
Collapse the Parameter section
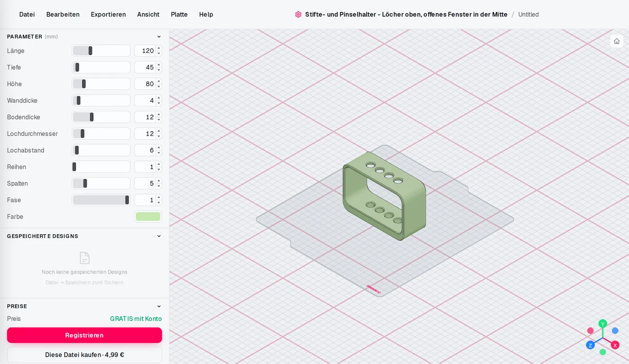click(x=159, y=37)
